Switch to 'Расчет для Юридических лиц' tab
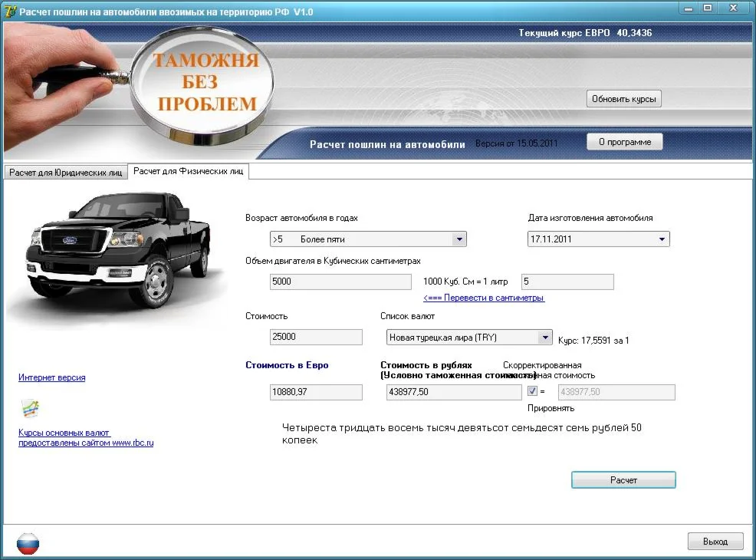 coord(65,173)
